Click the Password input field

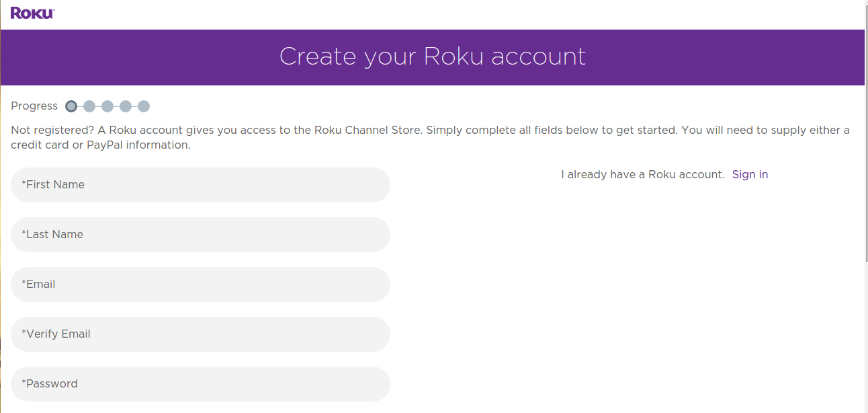point(200,384)
